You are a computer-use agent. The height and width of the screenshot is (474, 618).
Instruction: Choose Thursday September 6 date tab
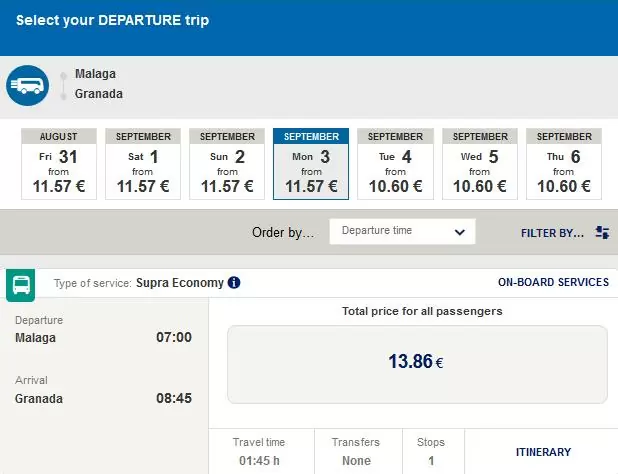pos(564,164)
